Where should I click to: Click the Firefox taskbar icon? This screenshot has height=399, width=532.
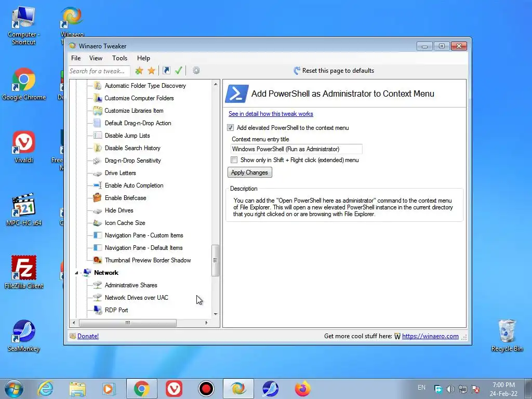(x=302, y=389)
